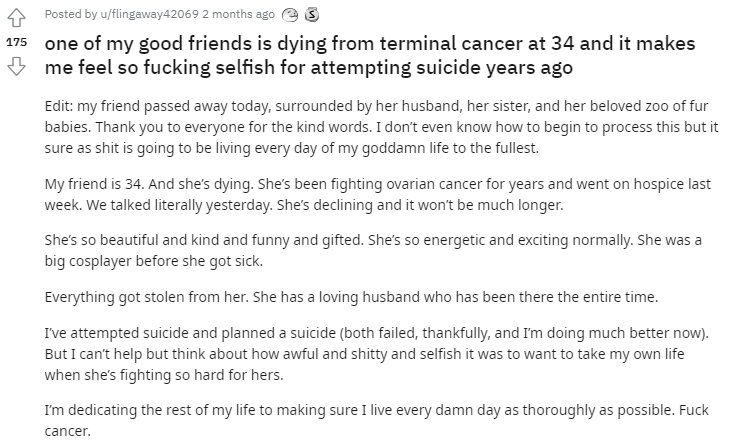
Task: Open the u/flingaway42069 user profile link
Action: click(x=150, y=15)
